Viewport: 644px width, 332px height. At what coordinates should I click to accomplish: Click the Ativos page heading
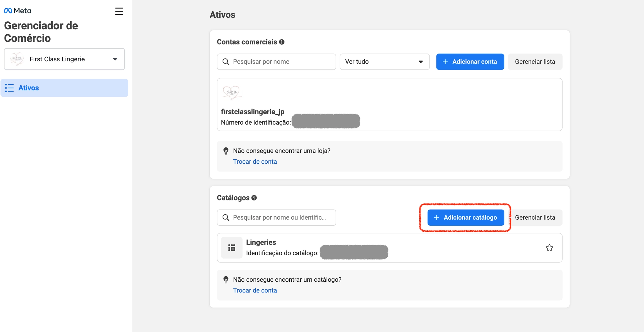point(222,15)
